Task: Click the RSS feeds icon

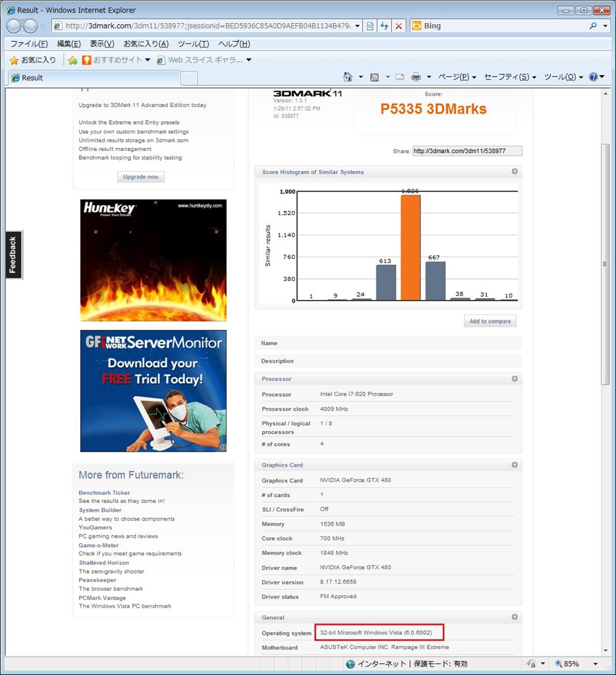Action: point(374,77)
